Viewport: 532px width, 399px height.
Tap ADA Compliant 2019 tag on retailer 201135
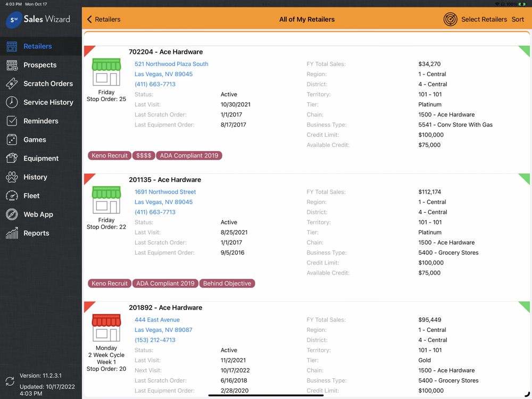coord(165,284)
